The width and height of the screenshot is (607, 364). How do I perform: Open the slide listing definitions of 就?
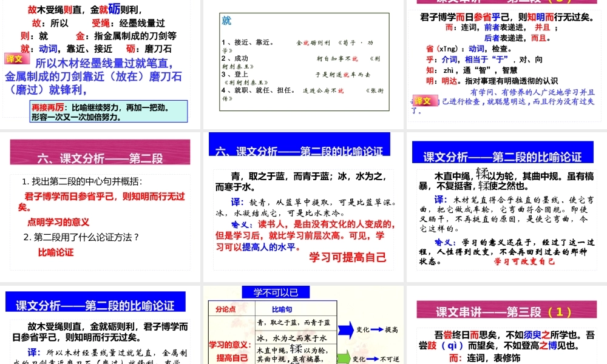click(x=303, y=61)
